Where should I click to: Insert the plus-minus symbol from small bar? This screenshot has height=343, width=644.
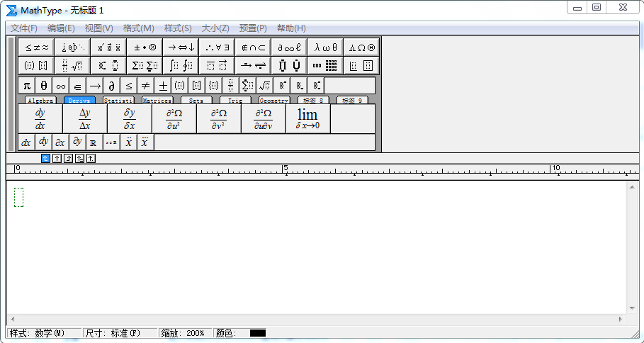[163, 86]
